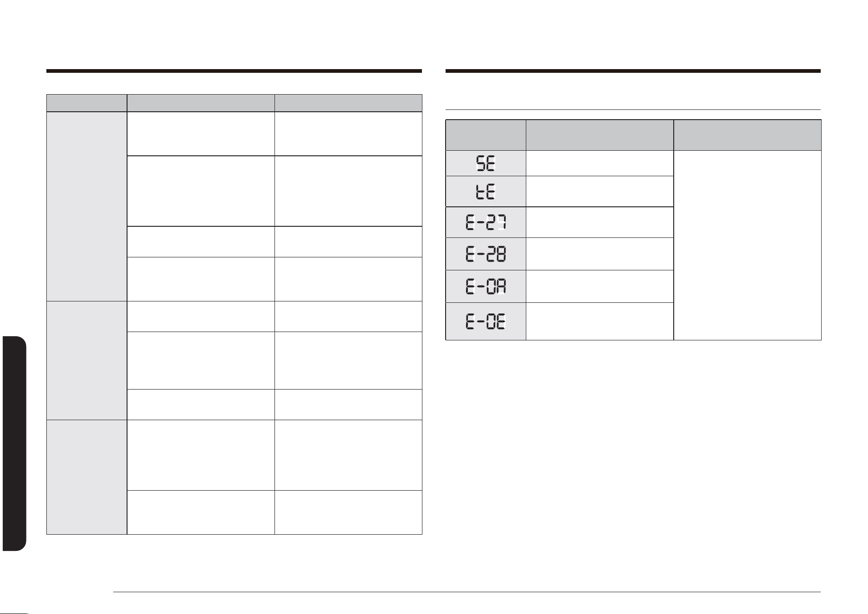Click the empty cell beside E-27 code
Viewport: 868px width, 614px height.
pyautogui.click(x=600, y=222)
